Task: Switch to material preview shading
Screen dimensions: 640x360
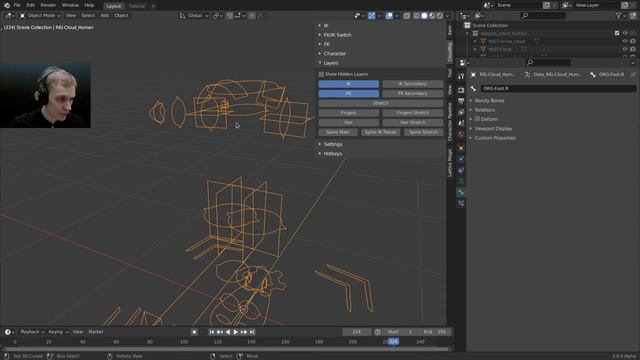Action: pos(432,16)
